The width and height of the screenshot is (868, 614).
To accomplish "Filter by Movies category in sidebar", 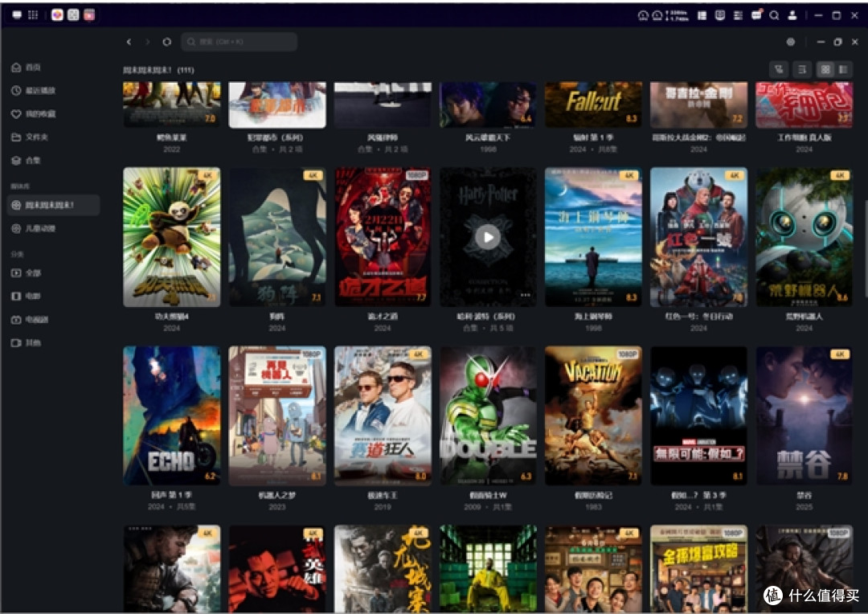I will coord(27,297).
